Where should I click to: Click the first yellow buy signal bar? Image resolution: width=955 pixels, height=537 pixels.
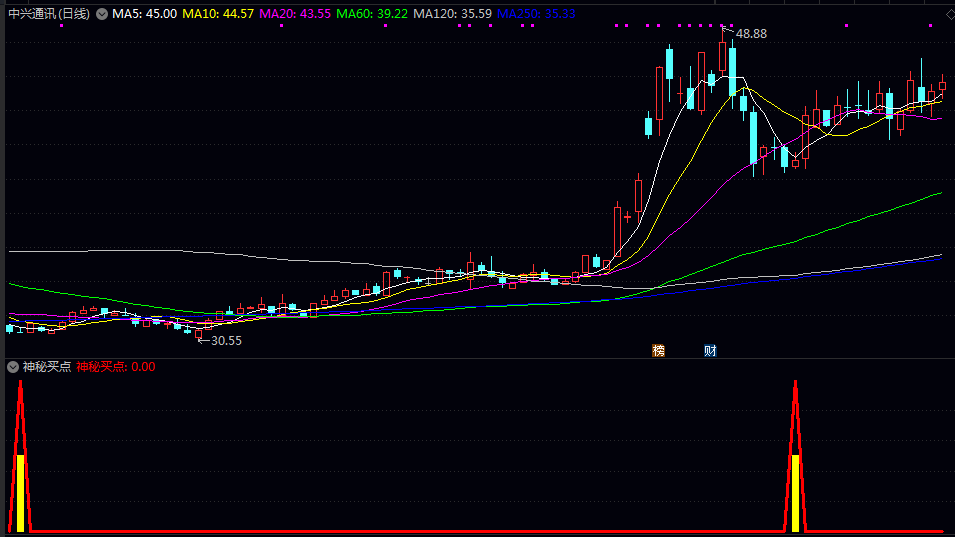pos(20,493)
